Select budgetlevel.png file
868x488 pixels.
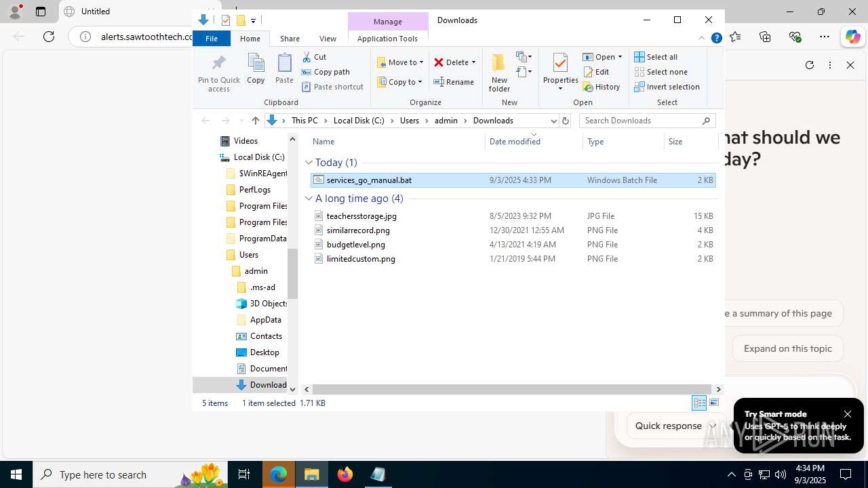[x=513, y=245]
